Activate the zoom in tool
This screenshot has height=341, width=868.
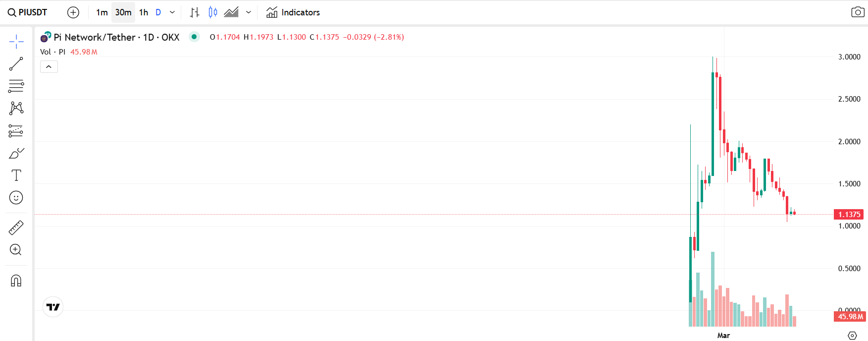point(16,250)
